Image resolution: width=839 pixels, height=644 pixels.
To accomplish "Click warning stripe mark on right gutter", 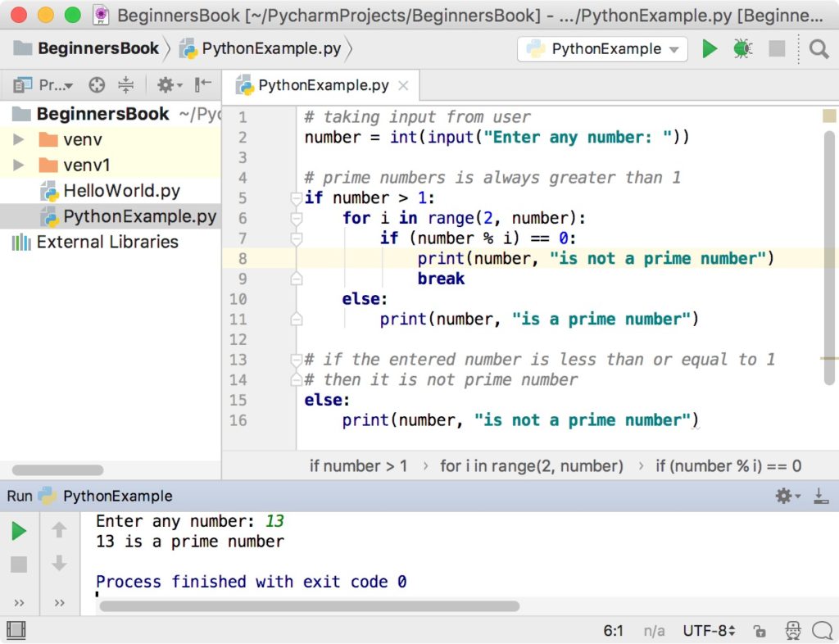I will 829,358.
